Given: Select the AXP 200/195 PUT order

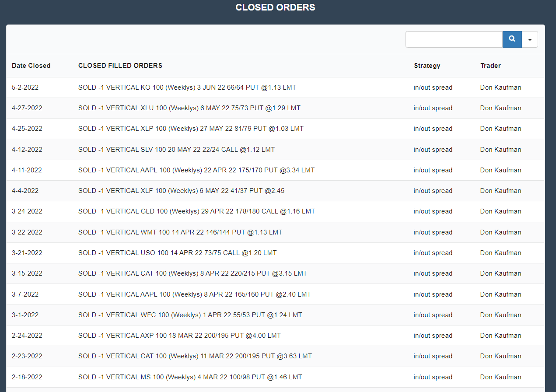Looking at the screenshot, I should [x=180, y=336].
